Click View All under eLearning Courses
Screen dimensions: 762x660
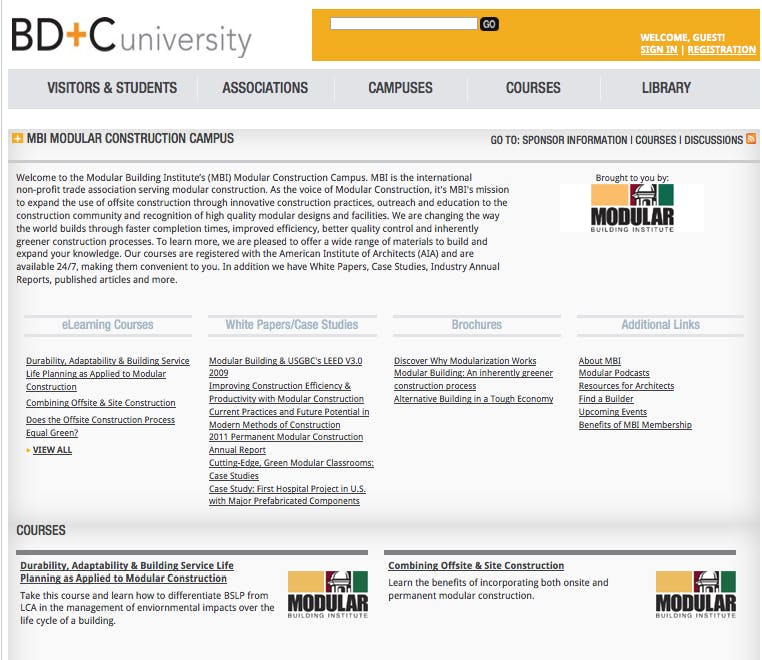[x=52, y=450]
